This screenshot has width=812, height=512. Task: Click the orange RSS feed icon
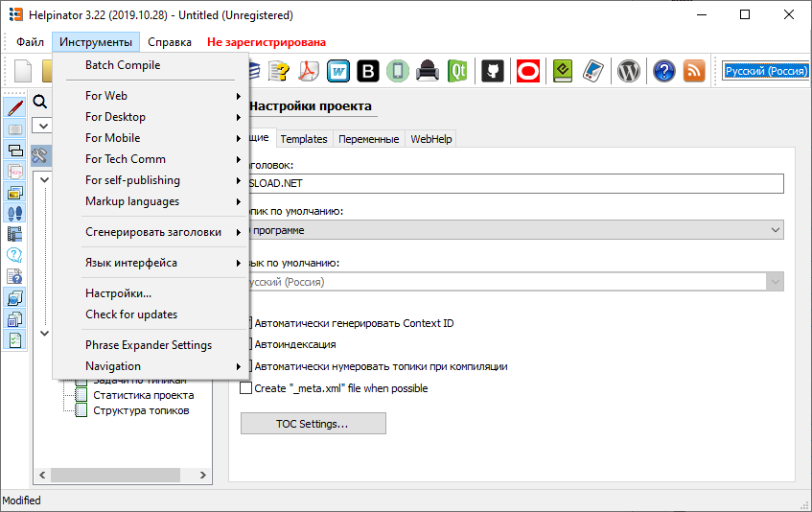pos(694,71)
